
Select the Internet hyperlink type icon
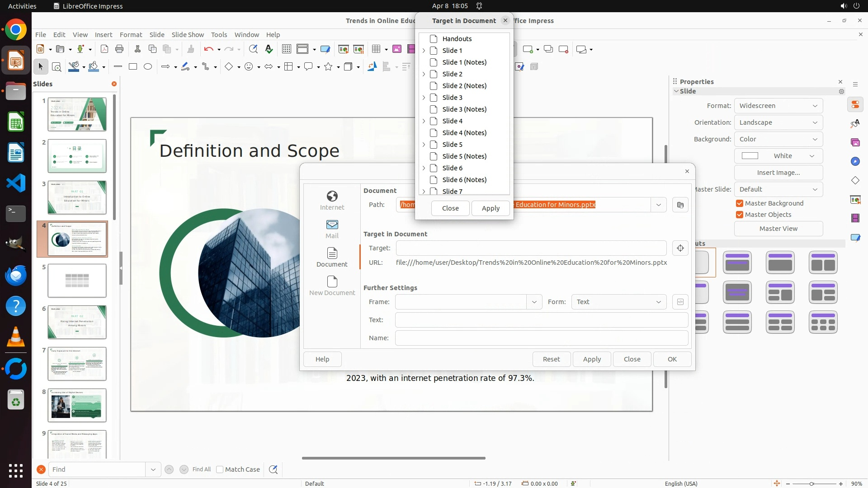pyautogui.click(x=332, y=200)
